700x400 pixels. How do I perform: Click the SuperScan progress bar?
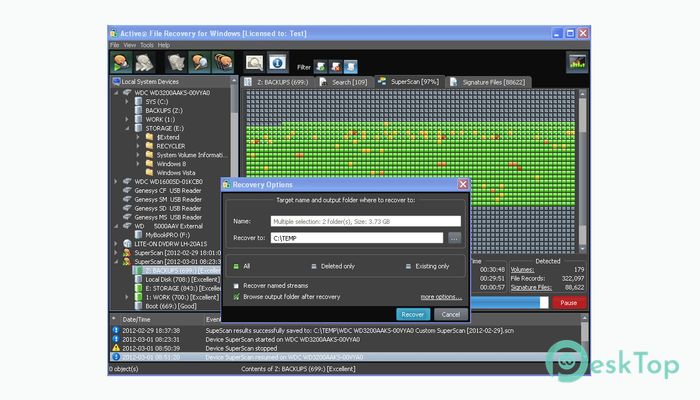coord(509,303)
